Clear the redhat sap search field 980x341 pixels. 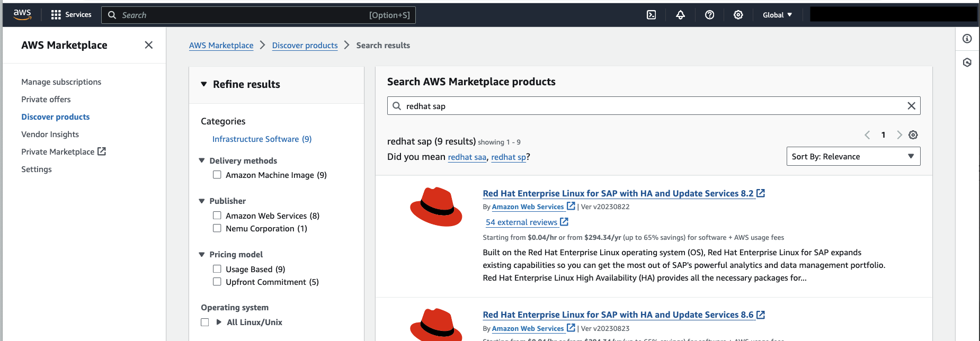(911, 106)
